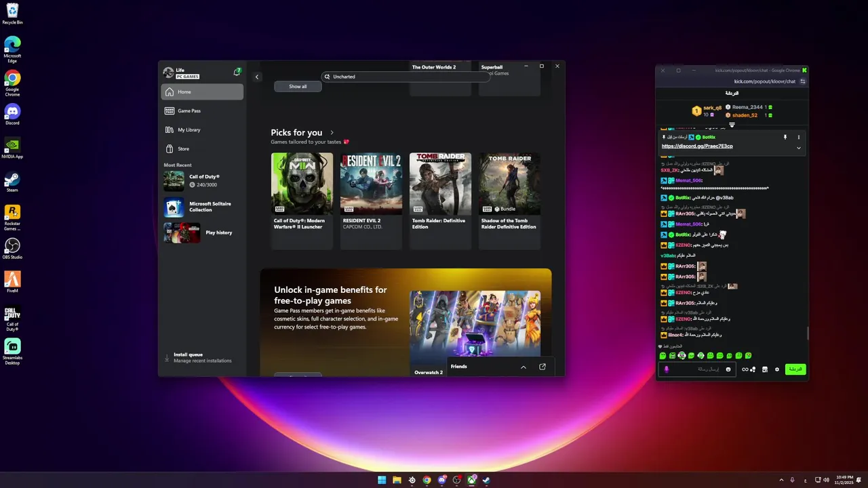868x488 pixels.
Task: Click the purple microphone icon in chat input
Action: [x=667, y=369]
